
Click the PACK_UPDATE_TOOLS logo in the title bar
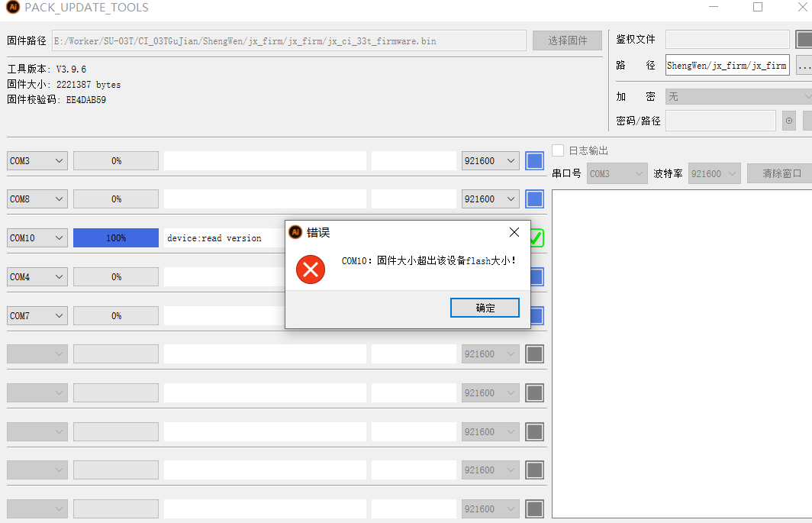click(x=12, y=8)
